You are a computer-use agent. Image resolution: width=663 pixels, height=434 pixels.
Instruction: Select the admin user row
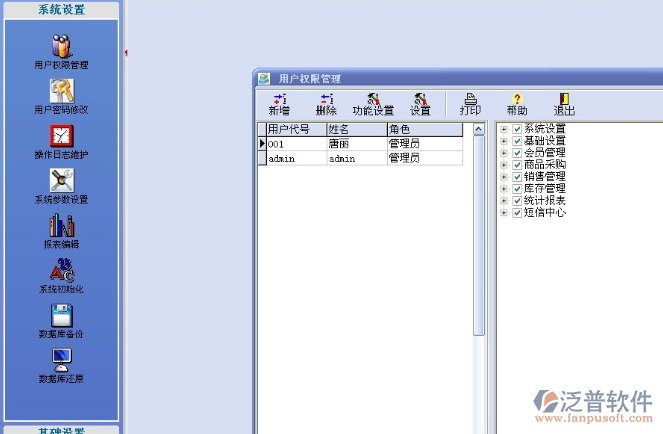pyautogui.click(x=295, y=158)
